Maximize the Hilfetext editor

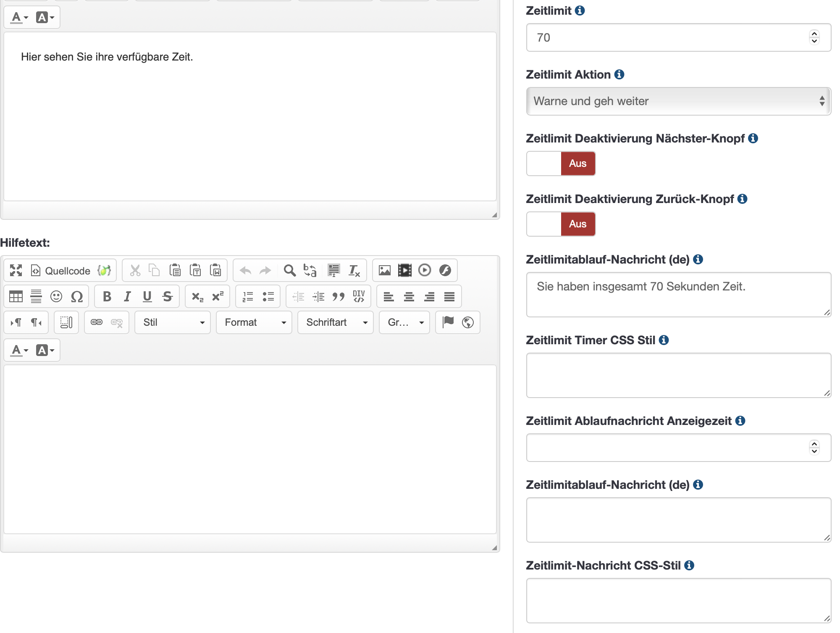pyautogui.click(x=16, y=270)
